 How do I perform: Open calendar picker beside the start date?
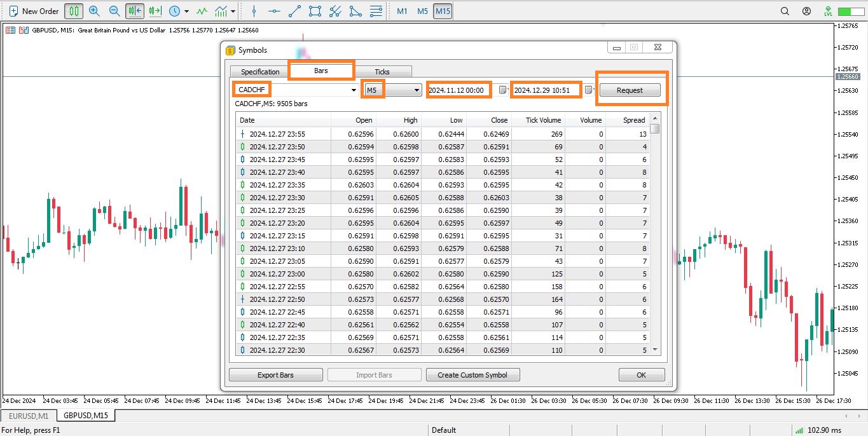pos(502,90)
